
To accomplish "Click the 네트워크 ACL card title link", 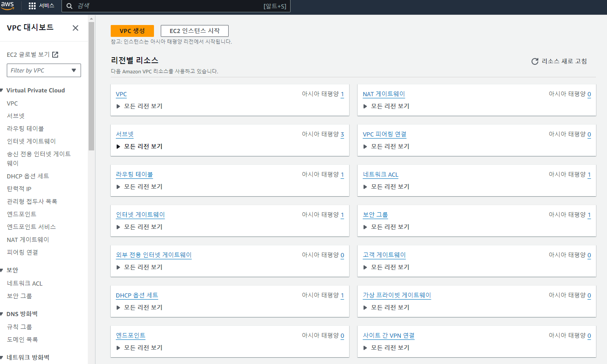I will tap(380, 175).
